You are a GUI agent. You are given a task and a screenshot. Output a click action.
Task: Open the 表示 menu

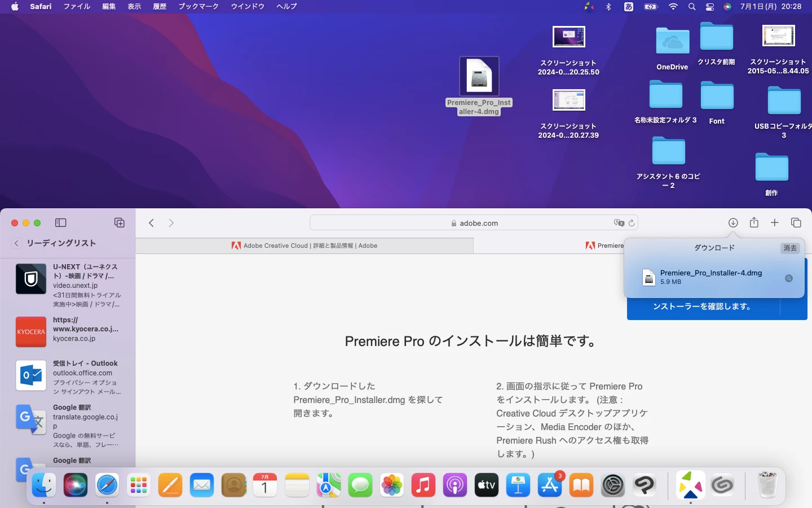coord(134,6)
